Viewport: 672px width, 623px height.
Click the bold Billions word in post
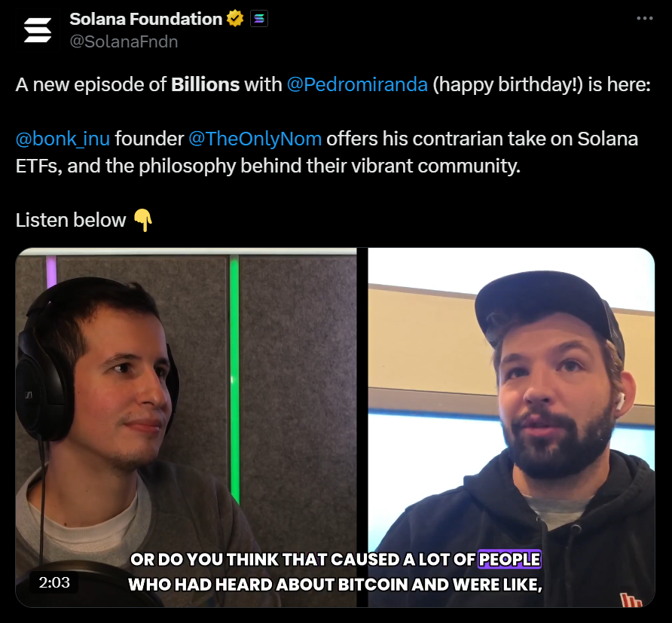pos(205,84)
